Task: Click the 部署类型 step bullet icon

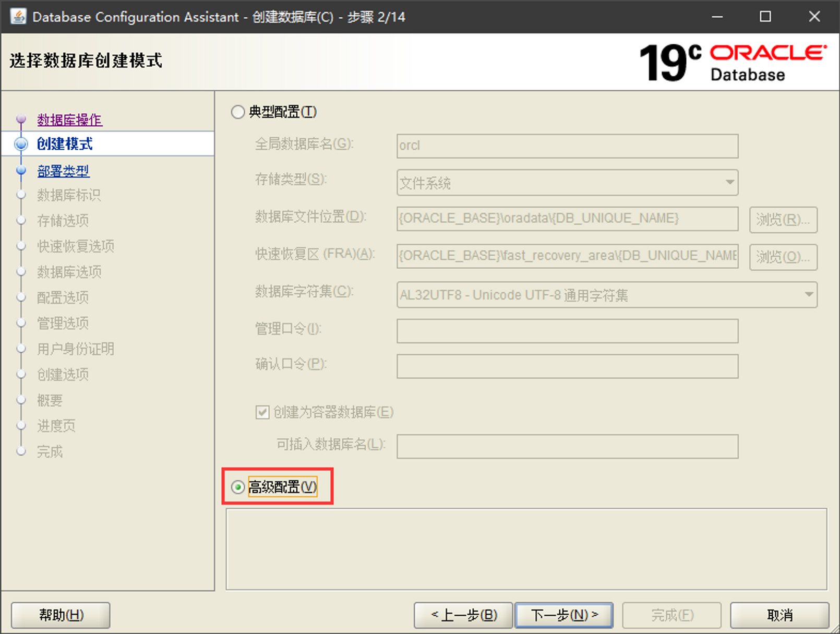Action: coord(21,171)
